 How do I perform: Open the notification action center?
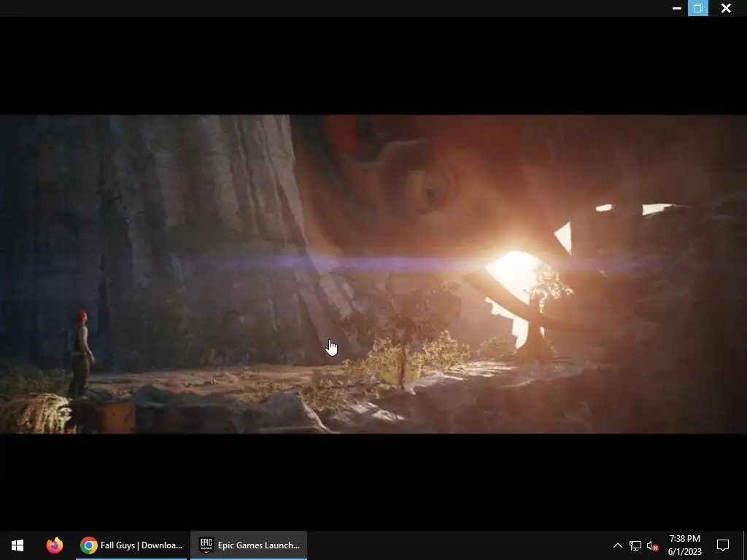coord(723,545)
